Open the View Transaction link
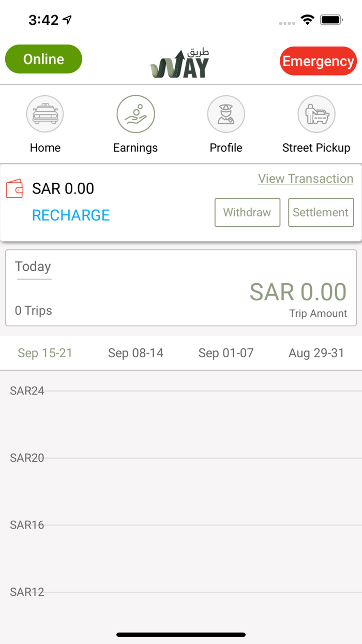The width and height of the screenshot is (362, 644). pos(305,179)
